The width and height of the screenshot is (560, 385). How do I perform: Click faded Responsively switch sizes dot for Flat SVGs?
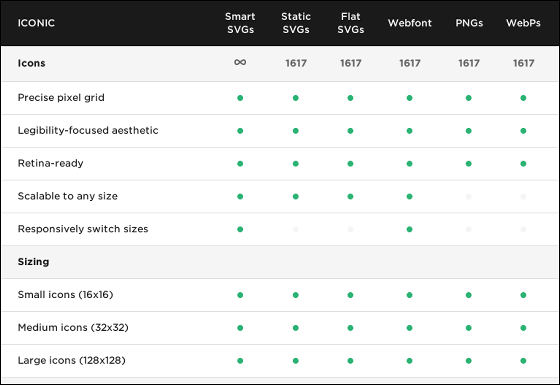click(x=350, y=229)
